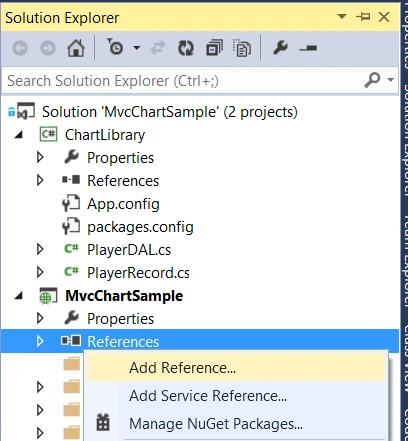
Task: Click the search magnifier icon
Action: pos(372,80)
